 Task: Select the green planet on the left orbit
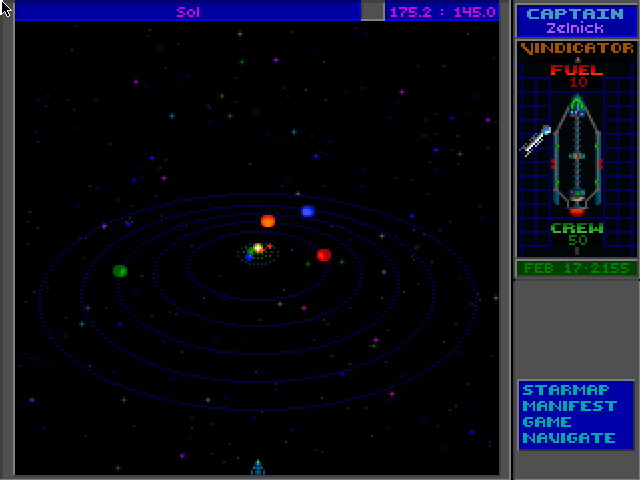(120, 271)
